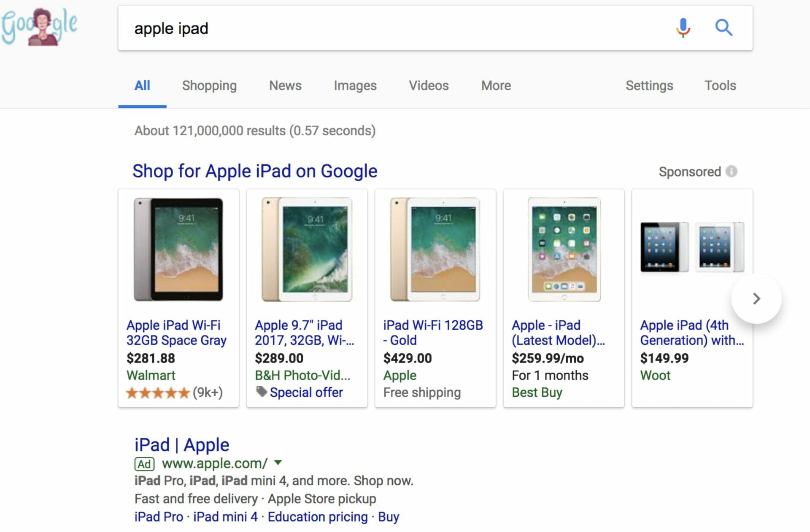The width and height of the screenshot is (810, 532).
Task: Open the iPad Pro sitelink
Action: coord(159,517)
